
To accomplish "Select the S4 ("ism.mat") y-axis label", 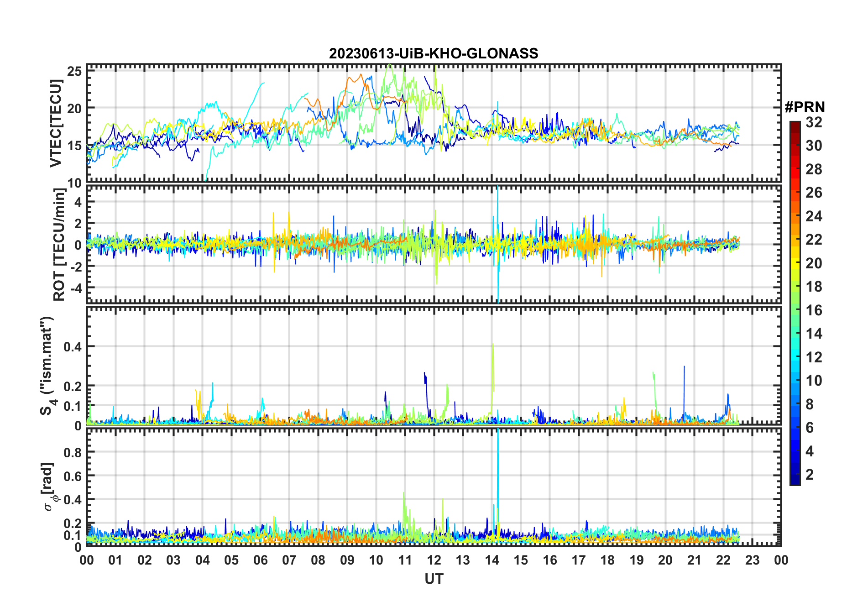I will 47,366.
